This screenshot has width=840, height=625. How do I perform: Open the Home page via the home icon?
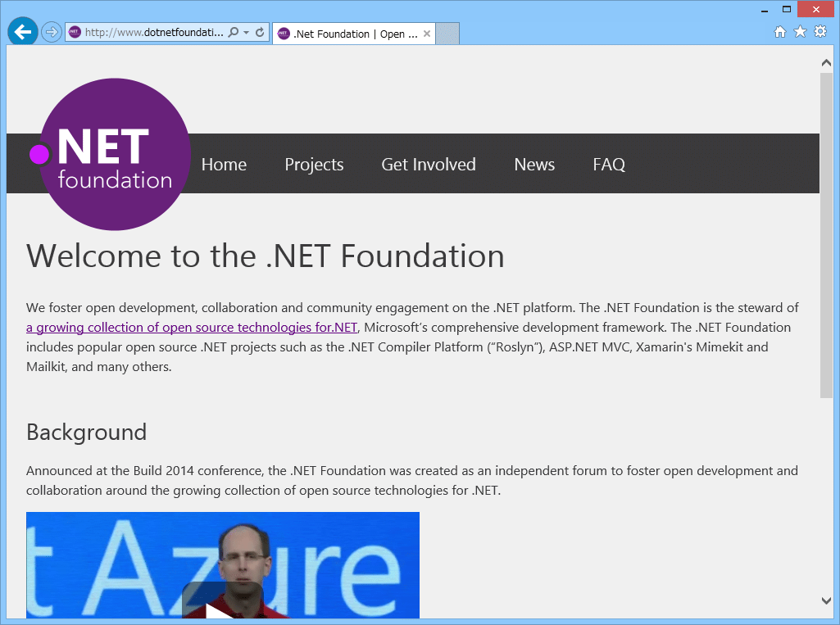(x=779, y=31)
